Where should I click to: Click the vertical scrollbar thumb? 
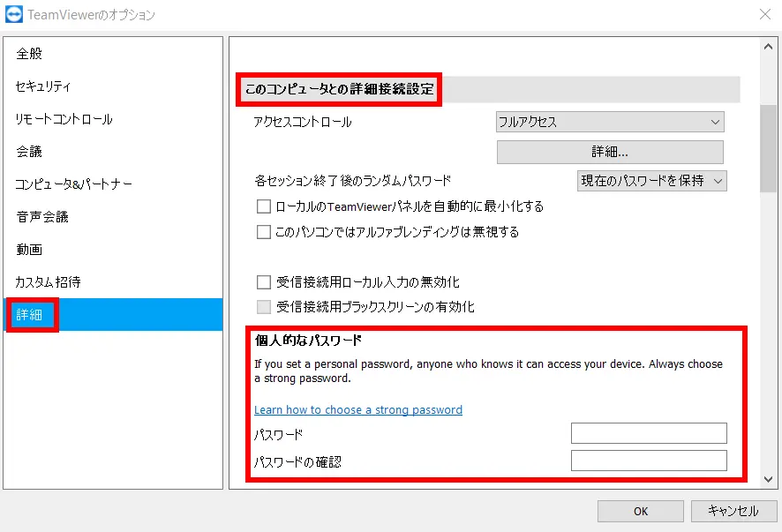768,148
